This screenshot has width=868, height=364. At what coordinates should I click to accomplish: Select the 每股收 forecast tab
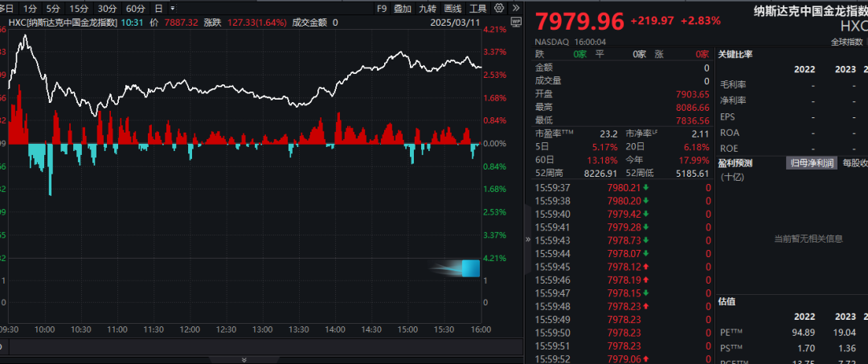854,163
